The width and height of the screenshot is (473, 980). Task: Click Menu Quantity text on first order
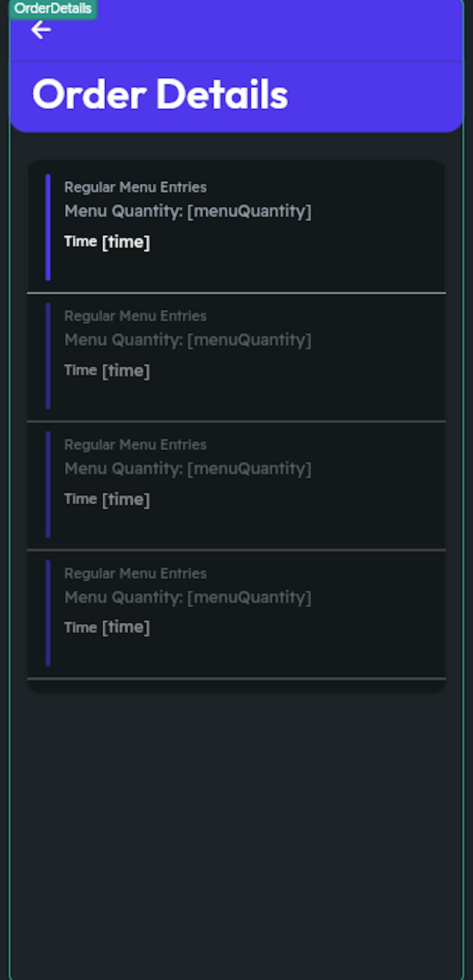pos(188,211)
